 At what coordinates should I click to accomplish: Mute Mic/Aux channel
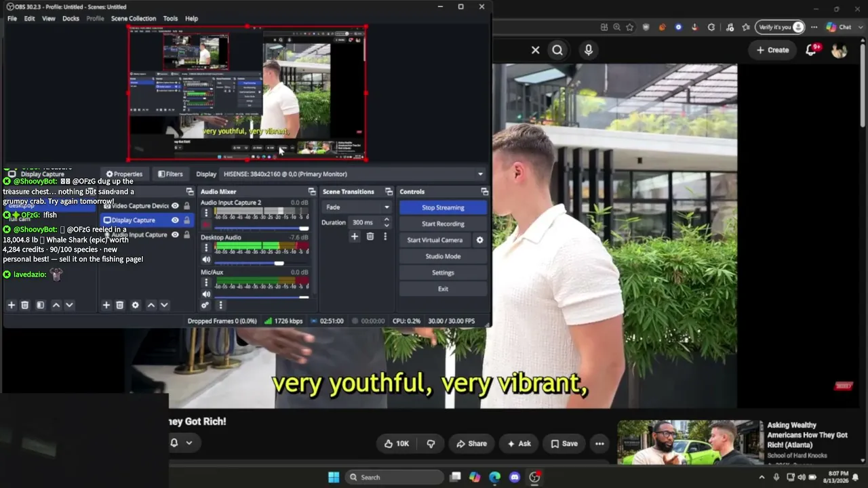click(x=206, y=294)
